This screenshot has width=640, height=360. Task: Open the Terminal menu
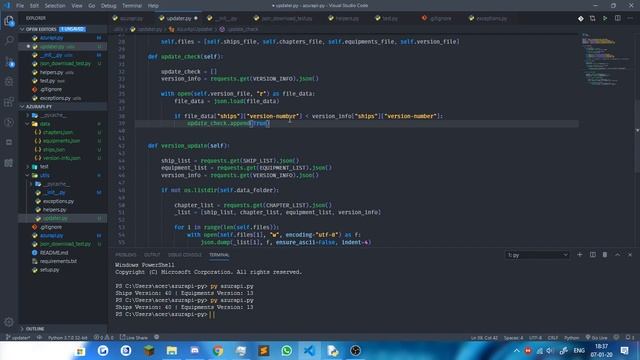coord(132,6)
